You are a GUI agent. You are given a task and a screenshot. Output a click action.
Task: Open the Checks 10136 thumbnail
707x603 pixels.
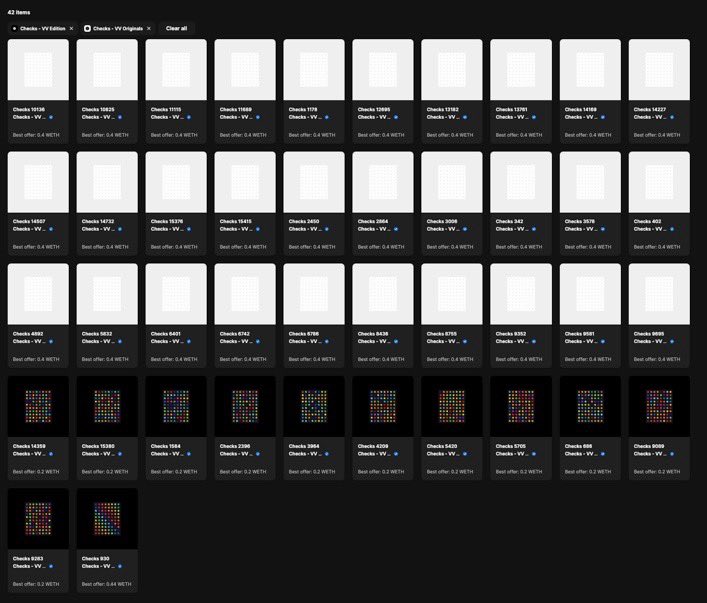pos(38,69)
